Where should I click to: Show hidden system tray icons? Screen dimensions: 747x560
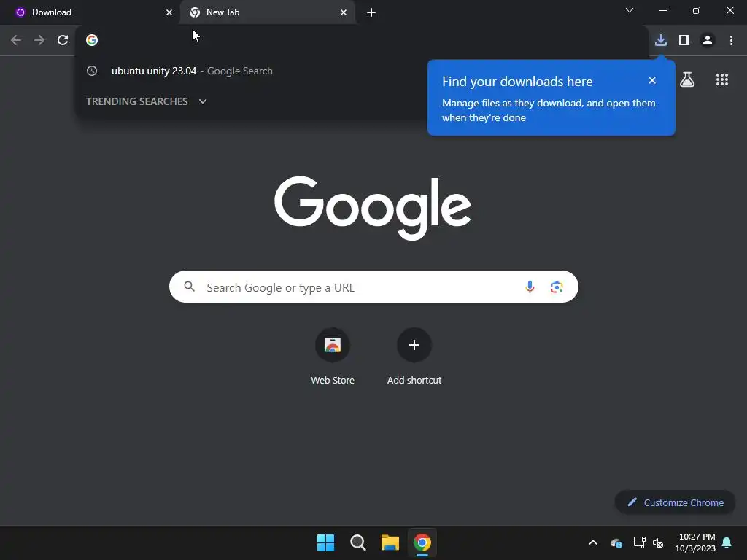[593, 542]
